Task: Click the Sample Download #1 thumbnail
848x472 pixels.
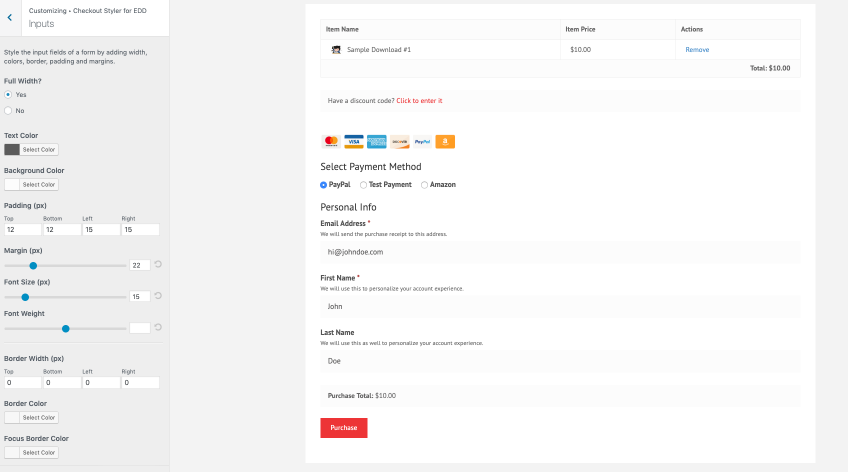Action: pyautogui.click(x=336, y=50)
